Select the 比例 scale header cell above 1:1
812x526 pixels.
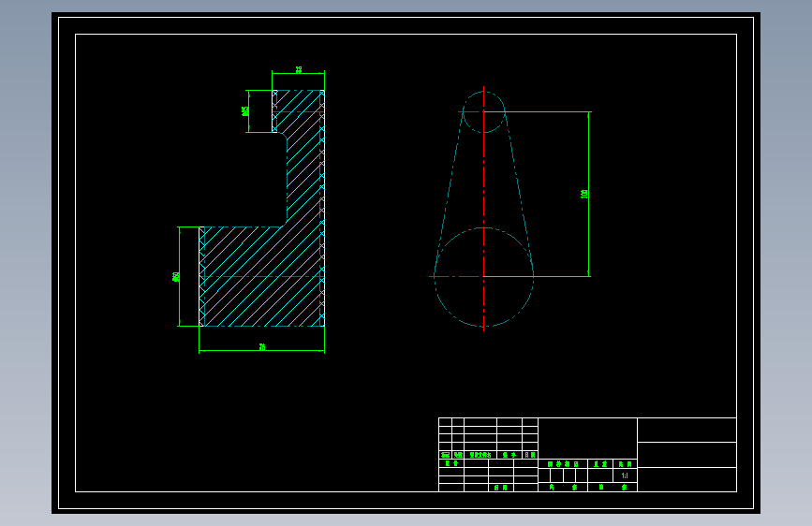click(625, 464)
